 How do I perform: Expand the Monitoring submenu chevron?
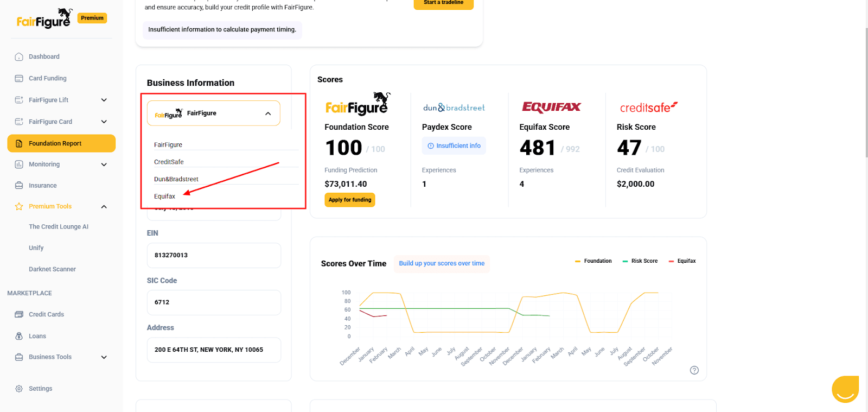point(104,164)
